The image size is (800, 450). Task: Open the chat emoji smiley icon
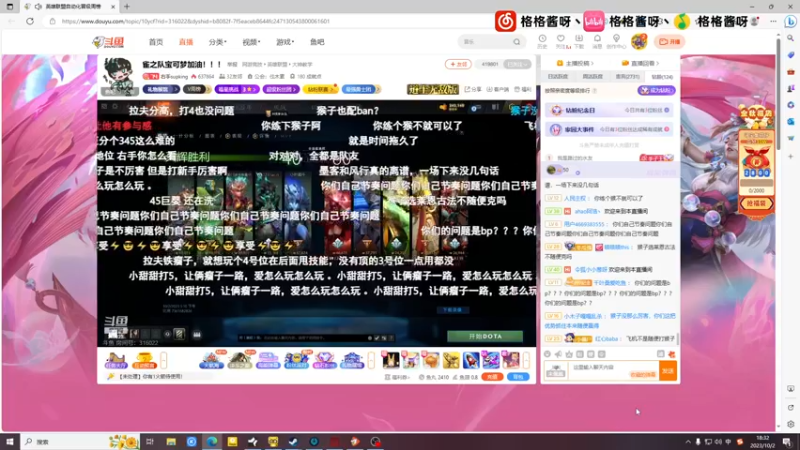(547, 354)
